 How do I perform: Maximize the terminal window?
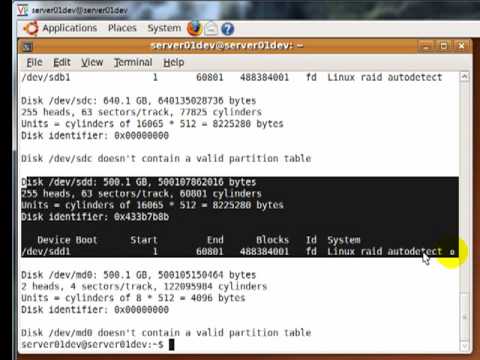pyautogui.click(x=443, y=46)
